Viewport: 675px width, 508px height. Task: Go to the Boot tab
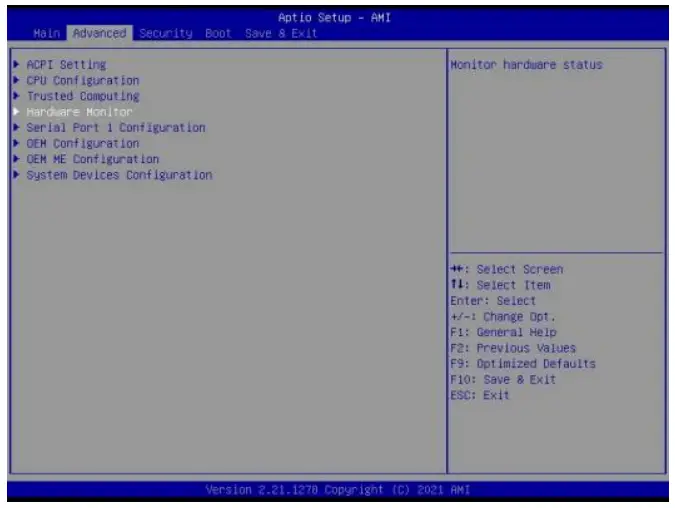(218, 33)
